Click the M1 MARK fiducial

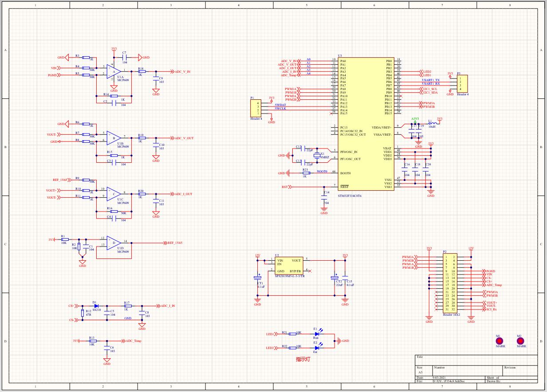click(x=500, y=341)
